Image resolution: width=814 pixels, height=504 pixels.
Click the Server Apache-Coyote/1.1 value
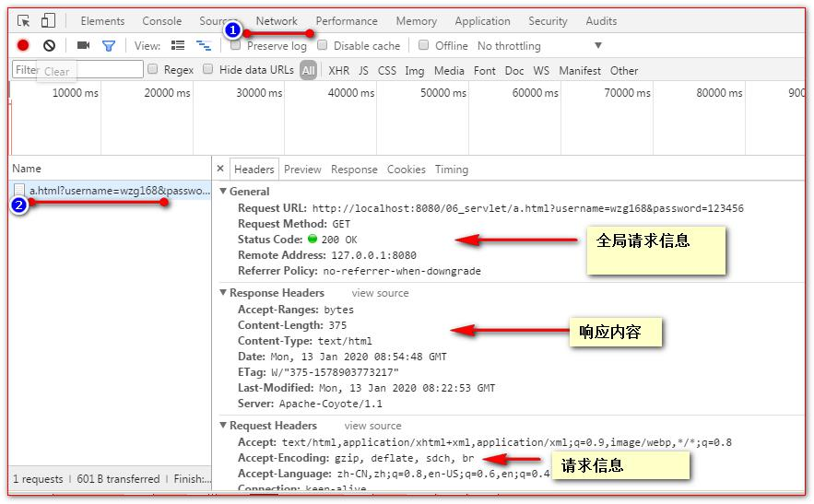[331, 404]
